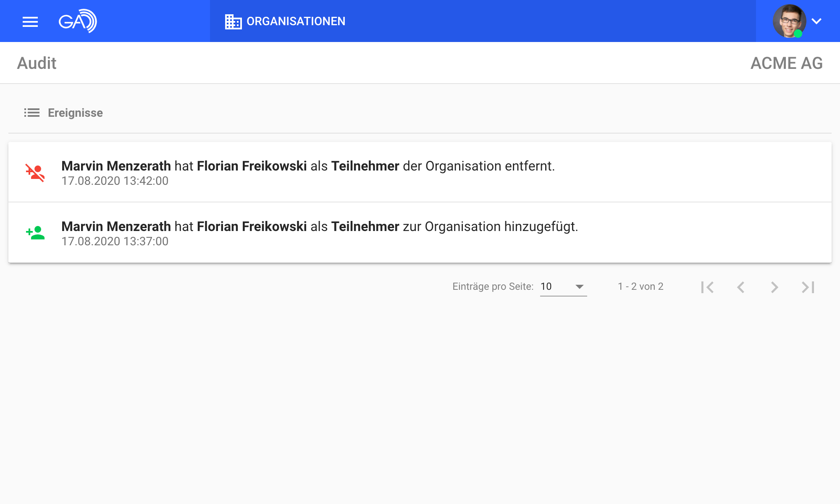Go to previous page of events
Image resolution: width=840 pixels, height=504 pixels.
[x=741, y=287]
